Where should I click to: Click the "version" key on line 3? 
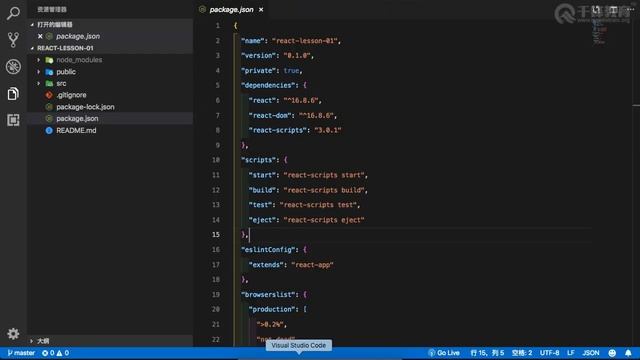tap(258, 56)
